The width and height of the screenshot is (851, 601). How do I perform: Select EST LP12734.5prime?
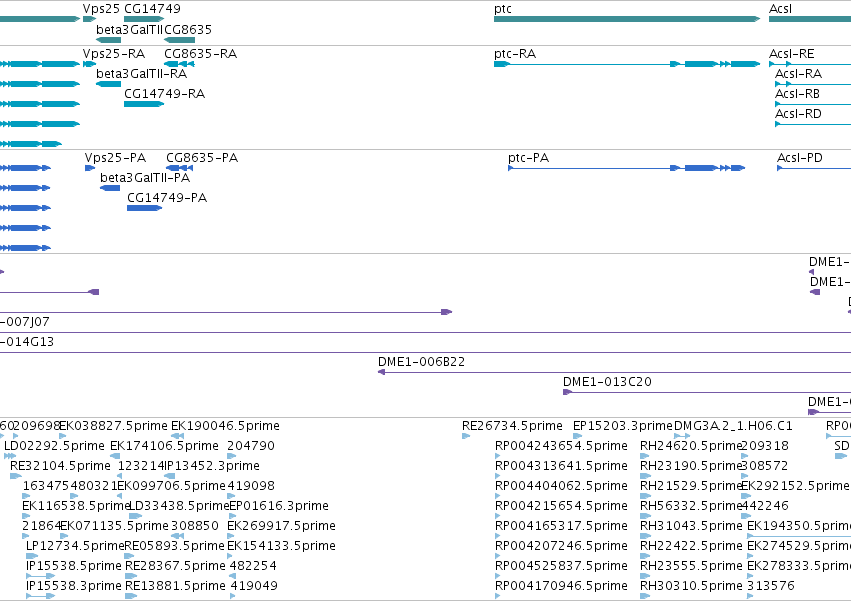point(75,547)
